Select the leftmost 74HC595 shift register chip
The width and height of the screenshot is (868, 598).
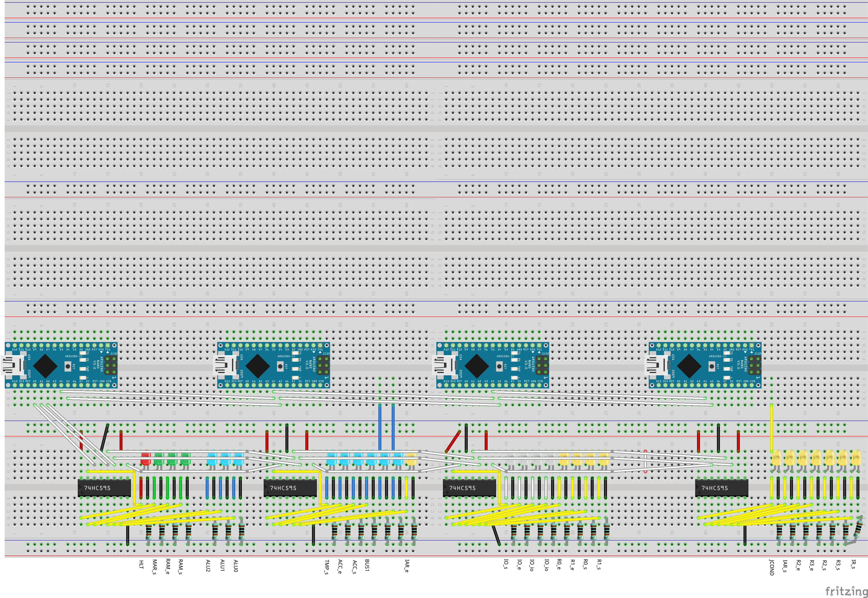104,488
